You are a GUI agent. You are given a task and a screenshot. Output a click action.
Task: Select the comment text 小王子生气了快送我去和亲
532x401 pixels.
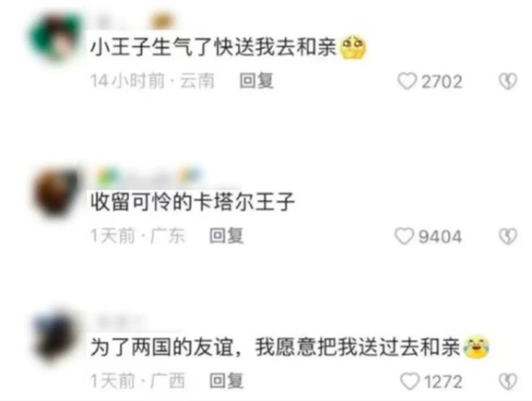pos(214,47)
